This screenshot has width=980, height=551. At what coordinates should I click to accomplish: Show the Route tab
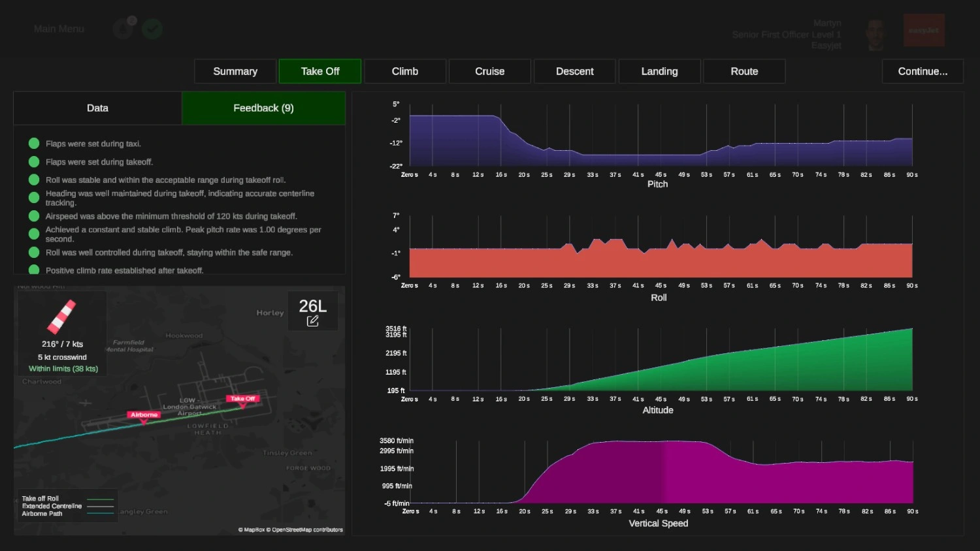point(744,71)
